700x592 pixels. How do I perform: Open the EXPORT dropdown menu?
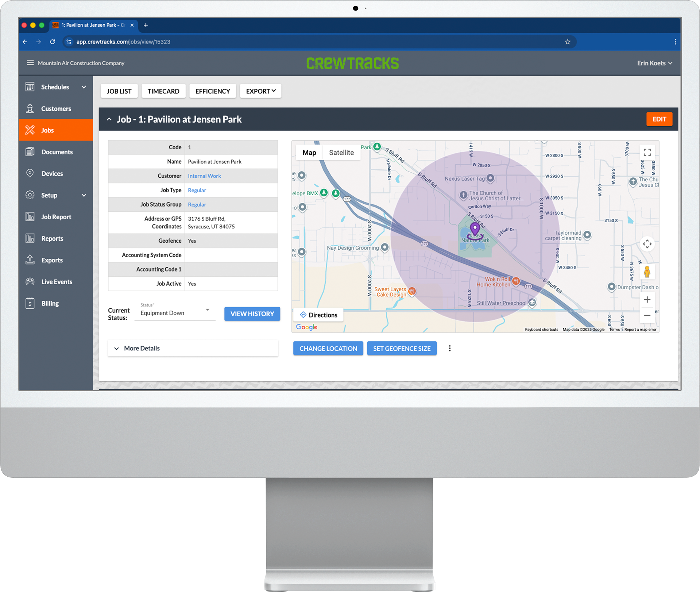[x=260, y=91]
